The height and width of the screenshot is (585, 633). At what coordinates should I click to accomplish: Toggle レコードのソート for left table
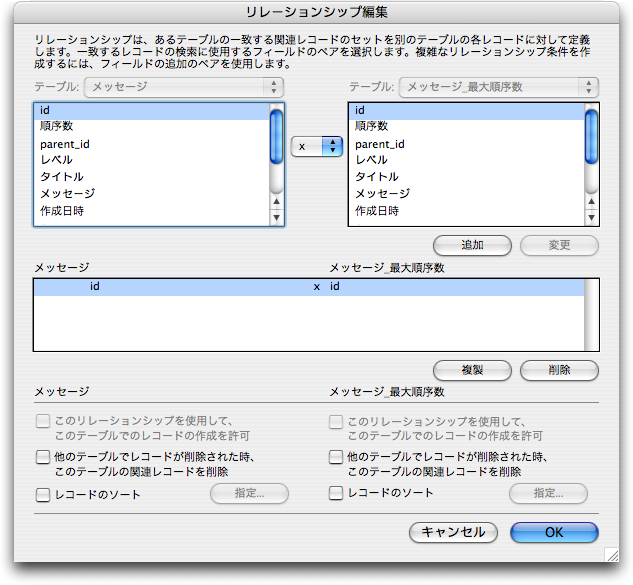43,494
